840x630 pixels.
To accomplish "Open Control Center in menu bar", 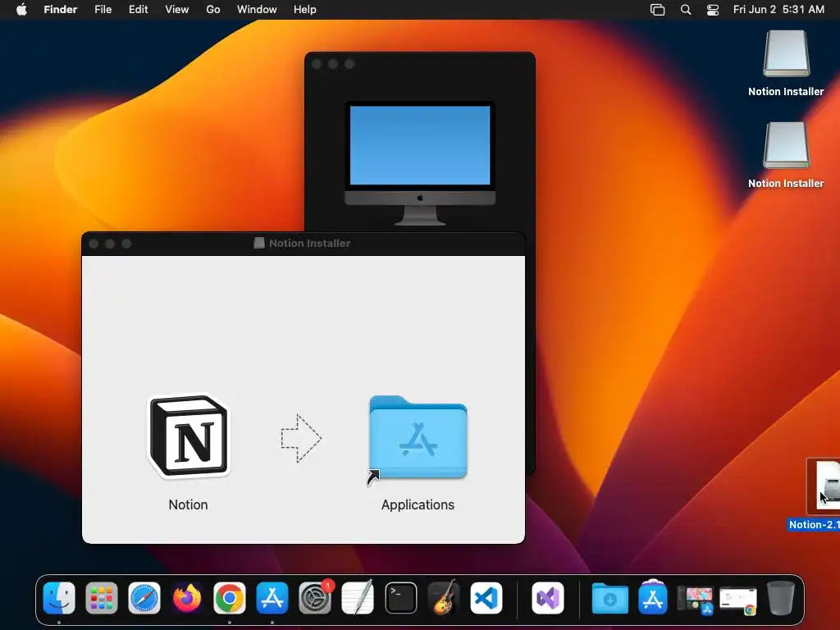I will [x=713, y=10].
